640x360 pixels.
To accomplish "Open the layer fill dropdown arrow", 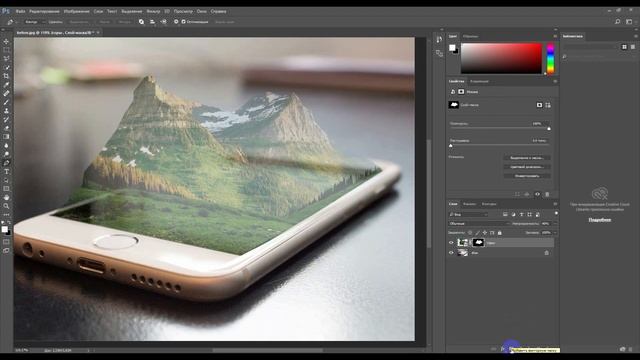I will pos(555,233).
